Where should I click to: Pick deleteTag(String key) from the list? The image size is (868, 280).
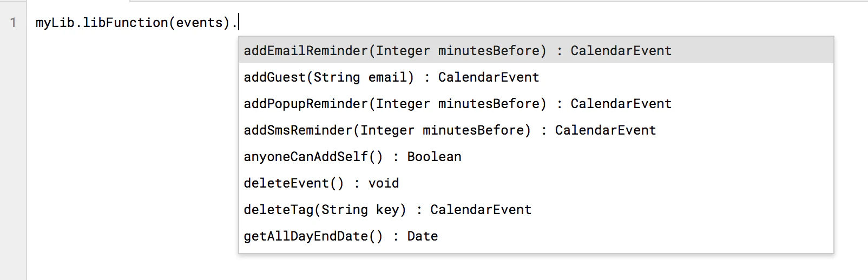[x=536, y=209]
